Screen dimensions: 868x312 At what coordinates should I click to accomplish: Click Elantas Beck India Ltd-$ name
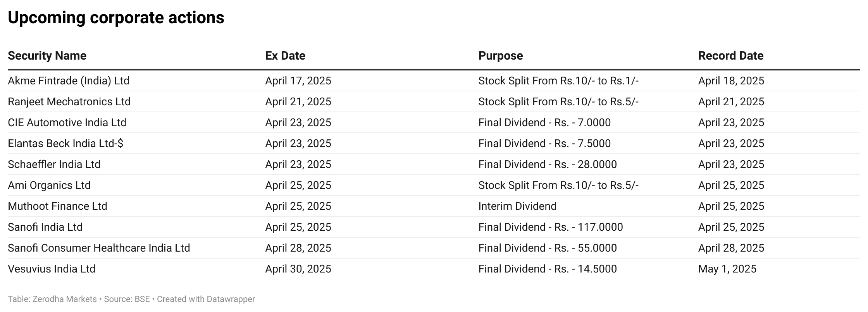click(65, 144)
